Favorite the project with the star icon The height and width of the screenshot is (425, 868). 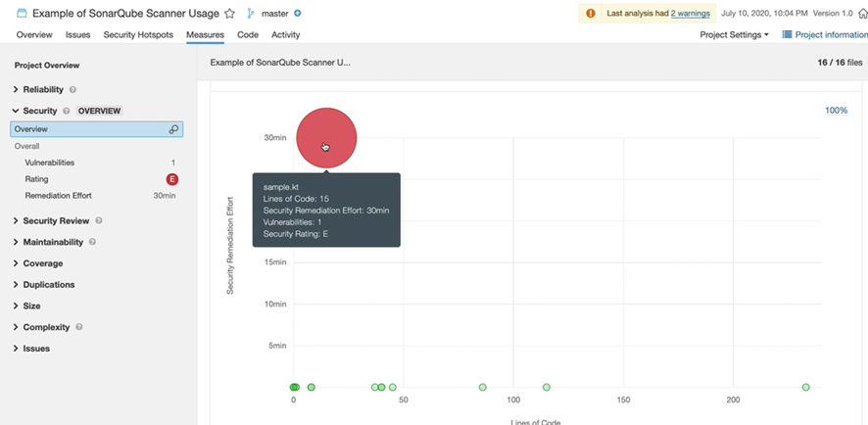(x=229, y=14)
